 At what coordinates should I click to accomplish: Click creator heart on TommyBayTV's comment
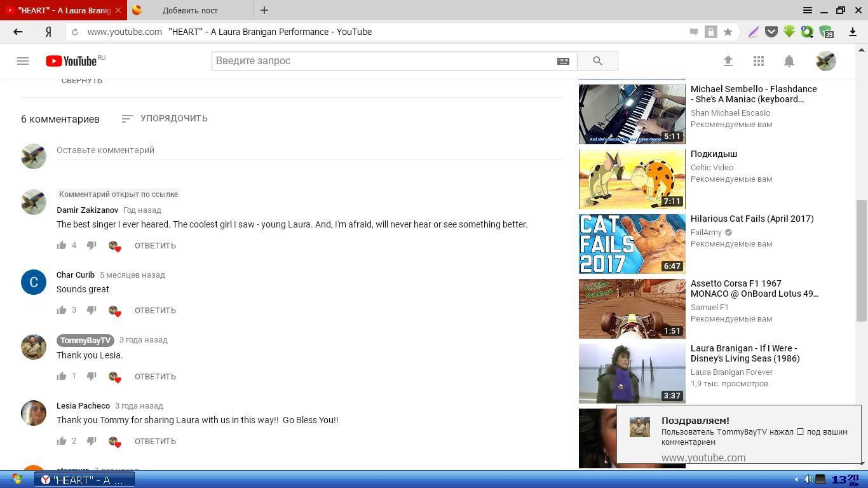[114, 377]
